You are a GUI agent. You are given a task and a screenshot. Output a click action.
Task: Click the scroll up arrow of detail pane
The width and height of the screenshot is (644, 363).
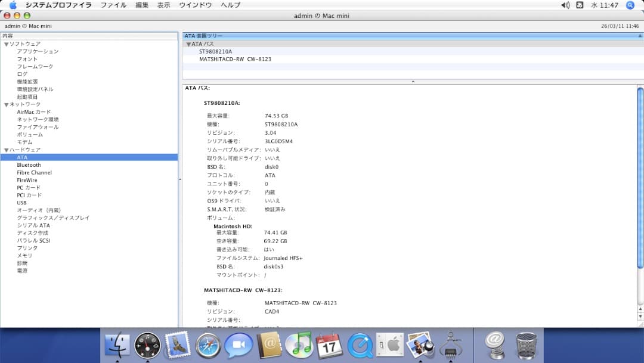click(640, 309)
